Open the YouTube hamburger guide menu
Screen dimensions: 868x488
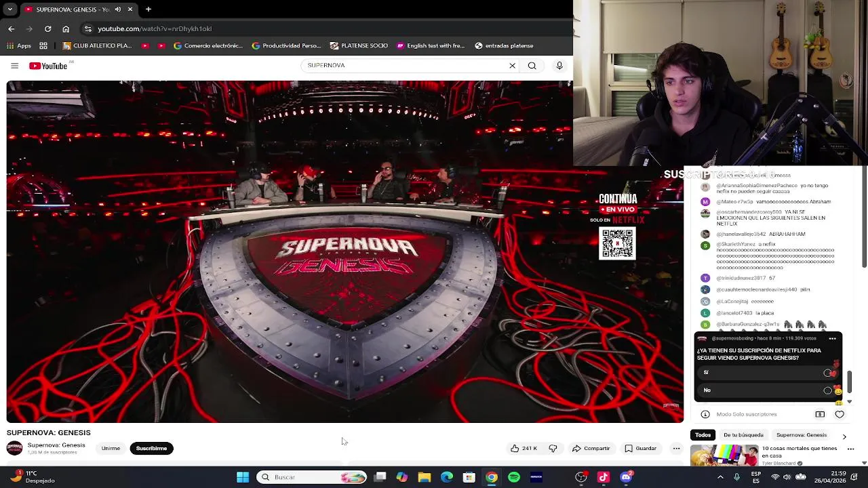[14, 66]
